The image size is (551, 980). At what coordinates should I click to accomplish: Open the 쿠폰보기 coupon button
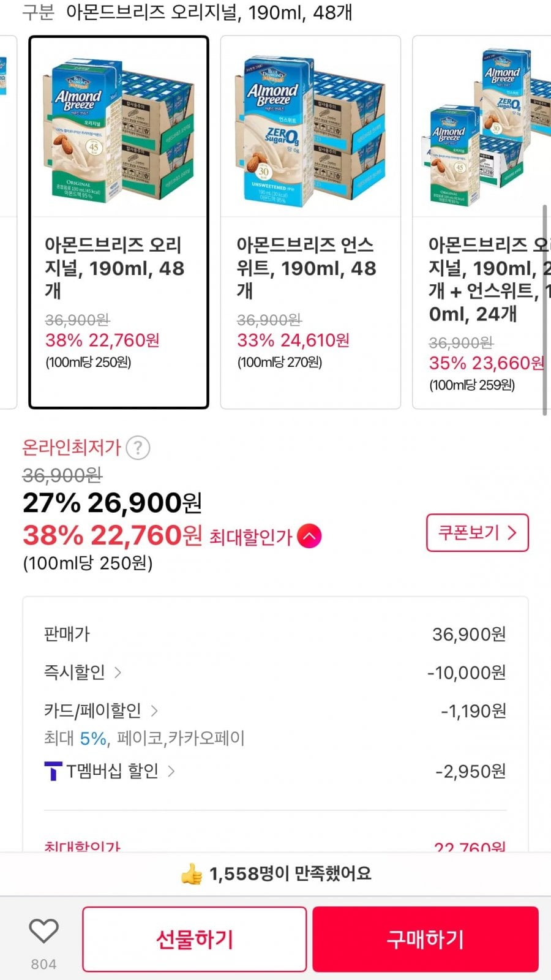point(477,533)
